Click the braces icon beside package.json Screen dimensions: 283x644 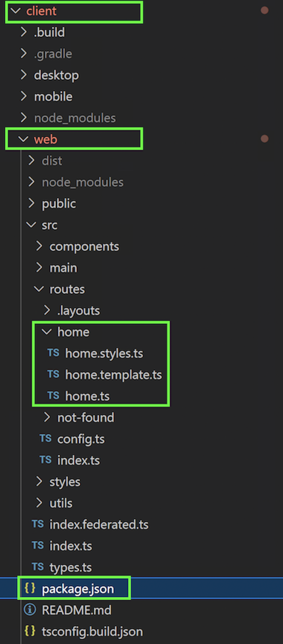30,589
